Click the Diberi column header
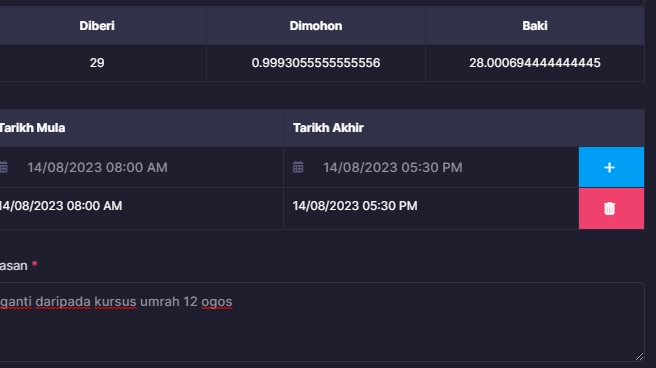 [97, 26]
